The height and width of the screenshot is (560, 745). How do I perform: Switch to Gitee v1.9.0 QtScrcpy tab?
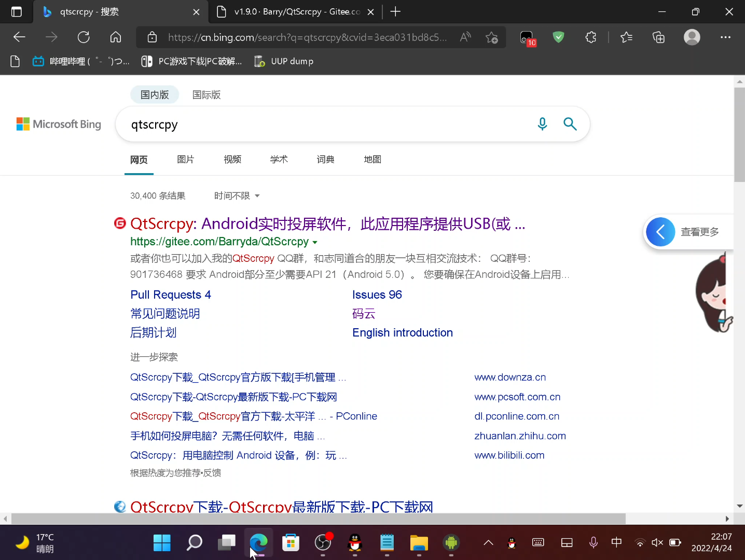tap(295, 12)
